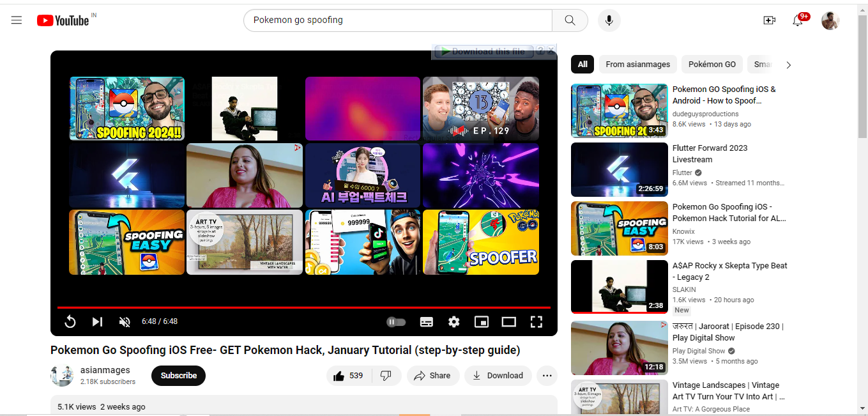The width and height of the screenshot is (868, 416).
Task: Like the video with 539 likes
Action: coord(349,376)
